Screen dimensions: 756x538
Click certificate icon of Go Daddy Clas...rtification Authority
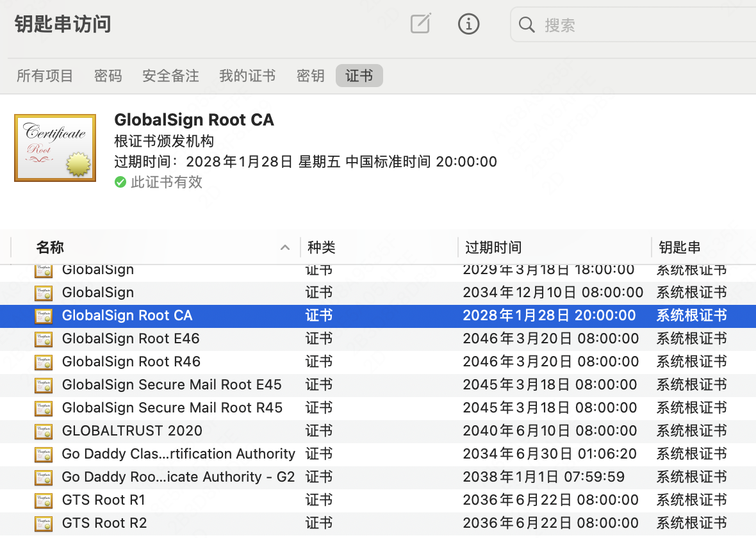44,455
